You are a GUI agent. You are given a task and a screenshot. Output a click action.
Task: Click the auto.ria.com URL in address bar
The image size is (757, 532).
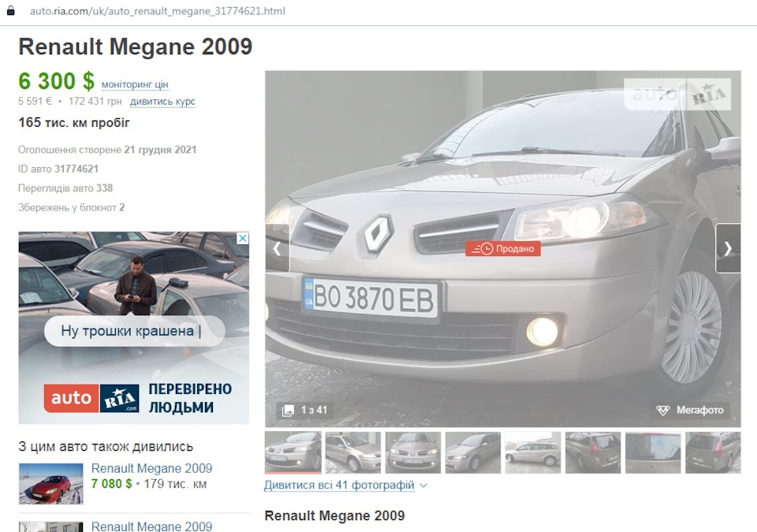tap(158, 10)
